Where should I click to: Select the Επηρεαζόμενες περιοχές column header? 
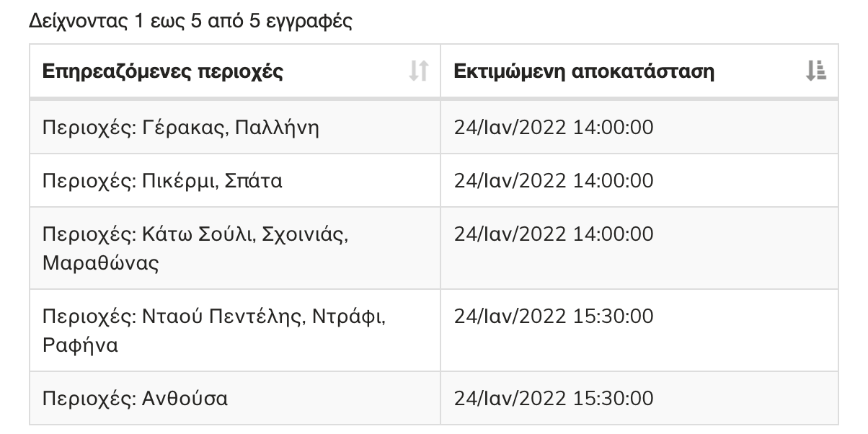point(235,71)
